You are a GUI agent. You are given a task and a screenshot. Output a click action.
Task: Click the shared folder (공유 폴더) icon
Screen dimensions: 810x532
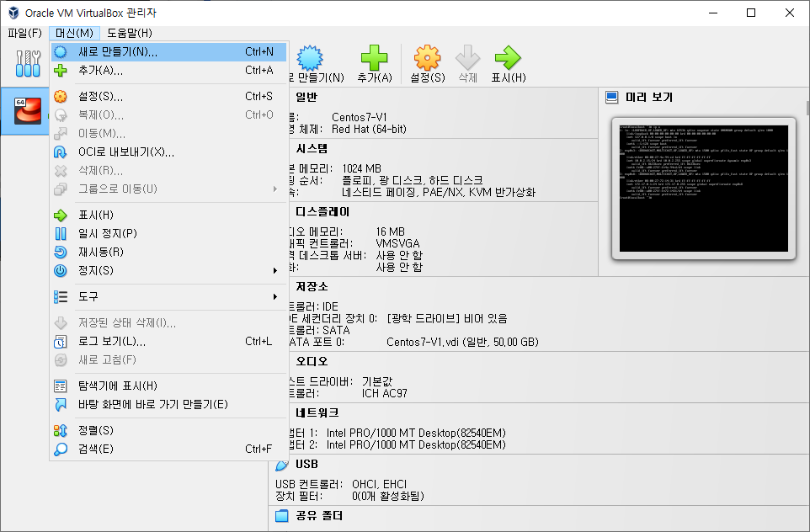(281, 515)
